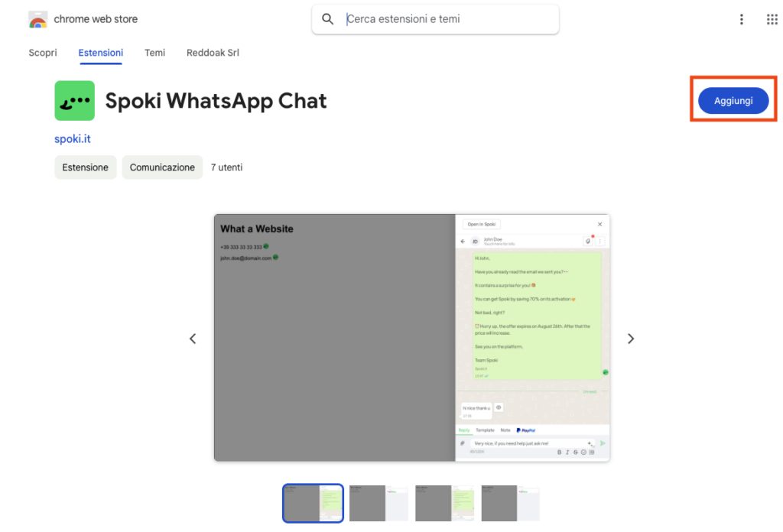Open the spoki.it developer link
Viewport: 783px width, 532px height.
click(x=73, y=139)
